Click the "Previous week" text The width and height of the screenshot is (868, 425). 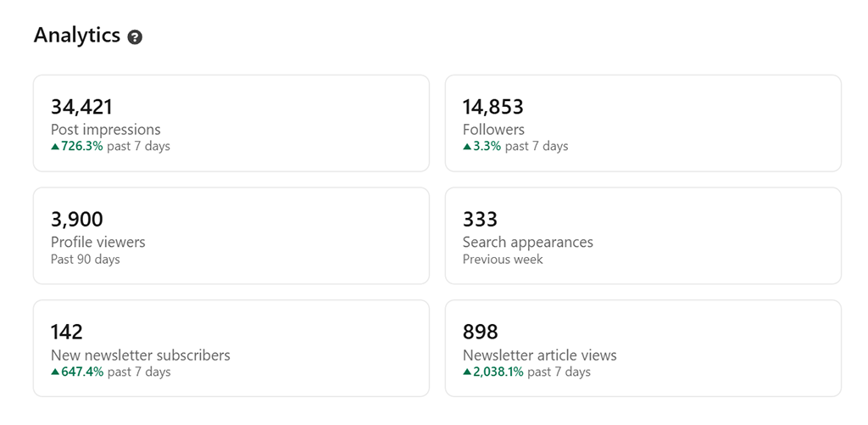pos(503,260)
